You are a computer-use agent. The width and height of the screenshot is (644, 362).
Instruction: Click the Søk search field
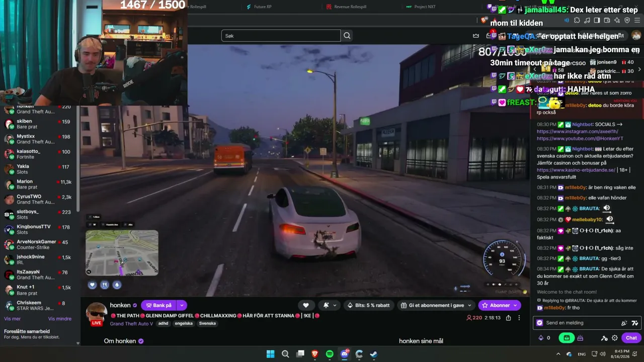tap(281, 36)
